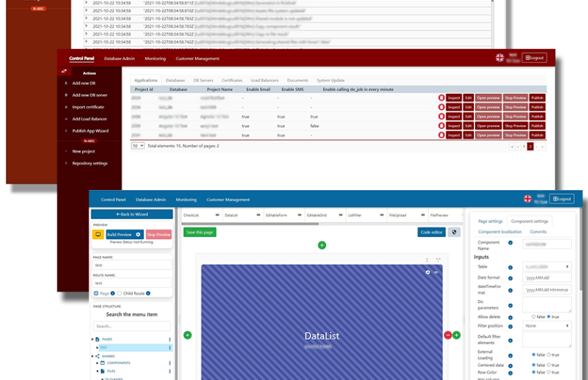588x380 pixels.
Task: Expand the Components tree node
Action: tap(97, 363)
